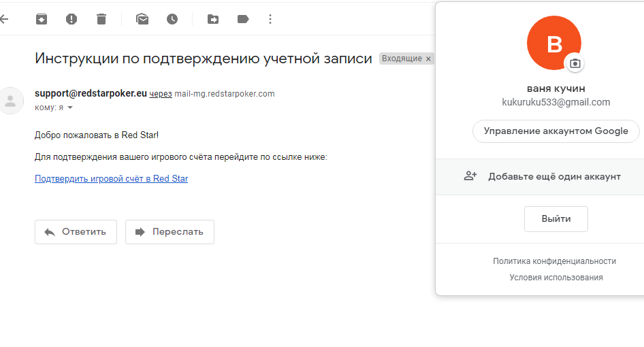Screen dimensions: 644x347
Task: Mark email as unread
Action: [142, 19]
